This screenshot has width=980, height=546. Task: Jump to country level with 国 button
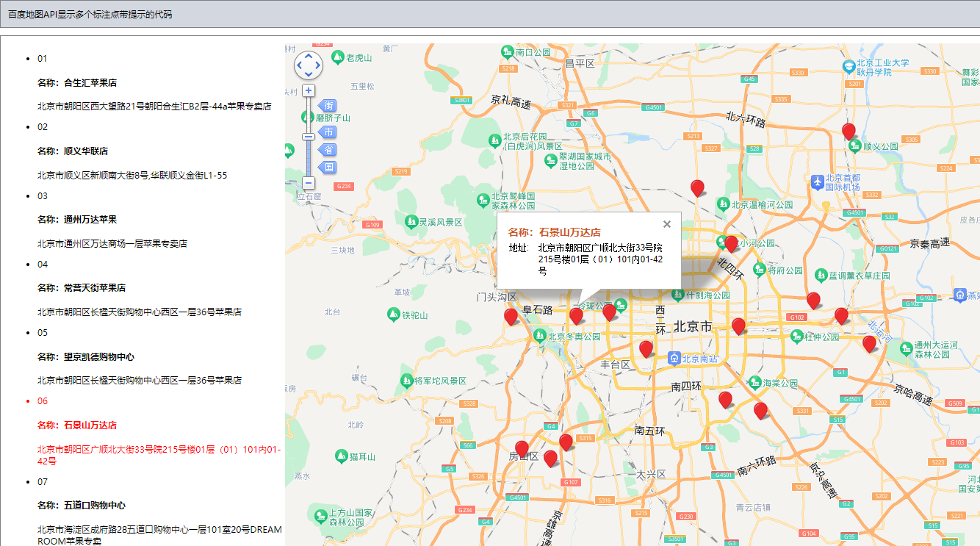coord(327,168)
